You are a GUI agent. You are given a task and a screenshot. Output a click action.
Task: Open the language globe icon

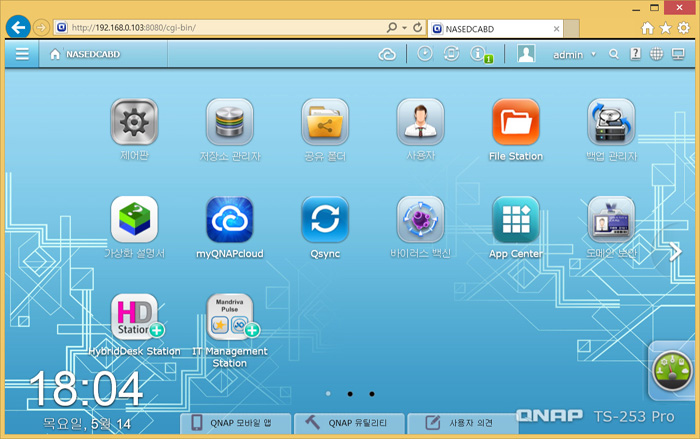point(656,54)
